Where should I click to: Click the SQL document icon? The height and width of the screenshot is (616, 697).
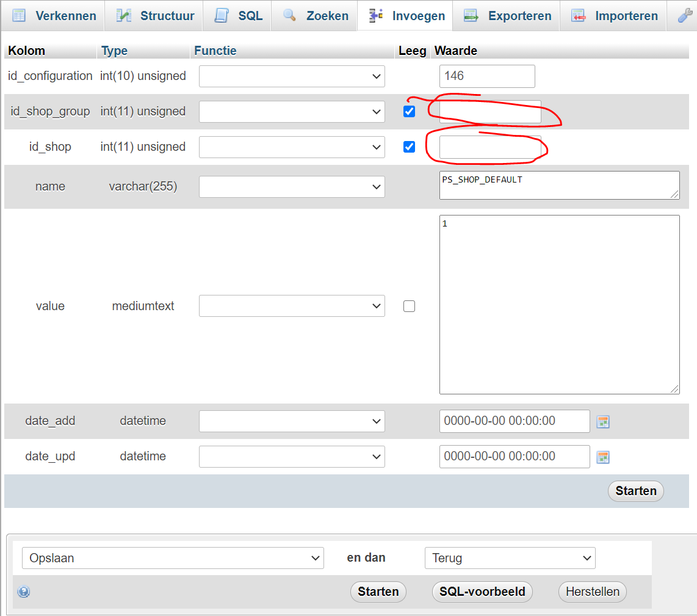222,15
